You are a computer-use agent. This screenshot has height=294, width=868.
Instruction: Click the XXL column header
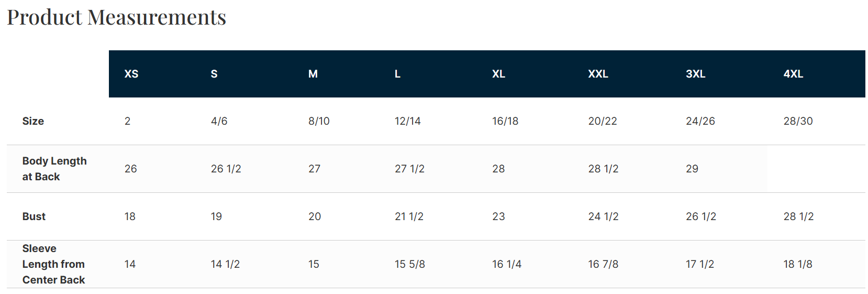598,74
